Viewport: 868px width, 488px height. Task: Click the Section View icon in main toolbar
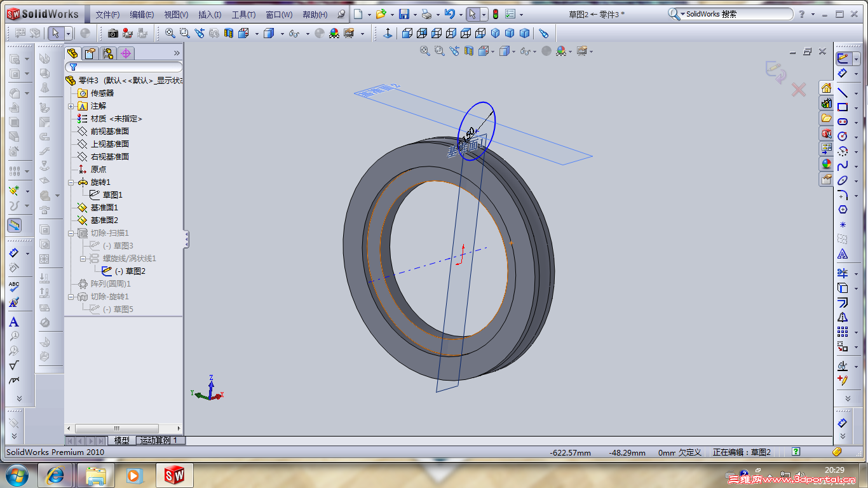229,33
